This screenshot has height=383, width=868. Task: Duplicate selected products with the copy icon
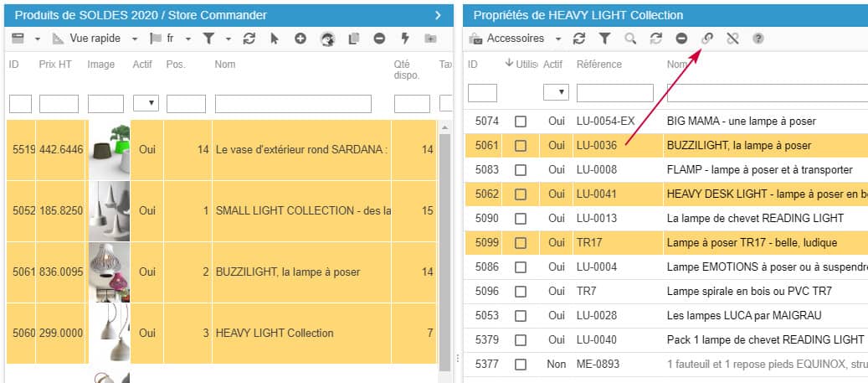tap(353, 39)
